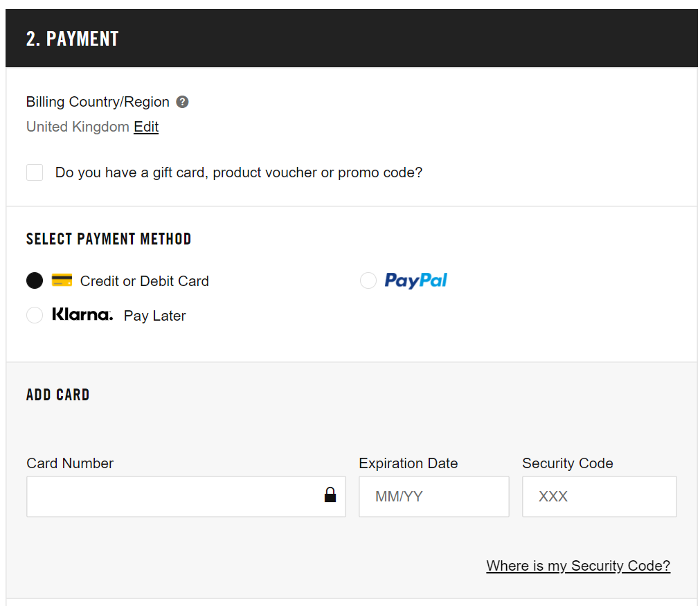Focus the Card Number input field

pos(173,497)
